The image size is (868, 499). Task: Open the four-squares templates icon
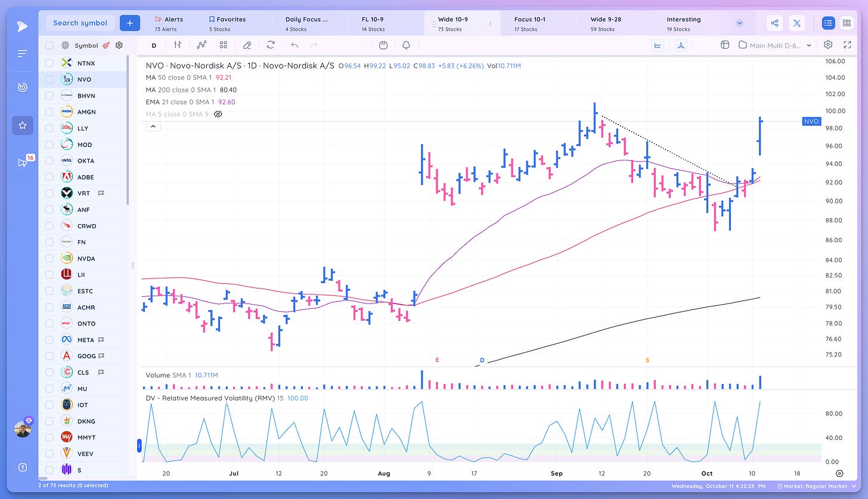pos(224,45)
